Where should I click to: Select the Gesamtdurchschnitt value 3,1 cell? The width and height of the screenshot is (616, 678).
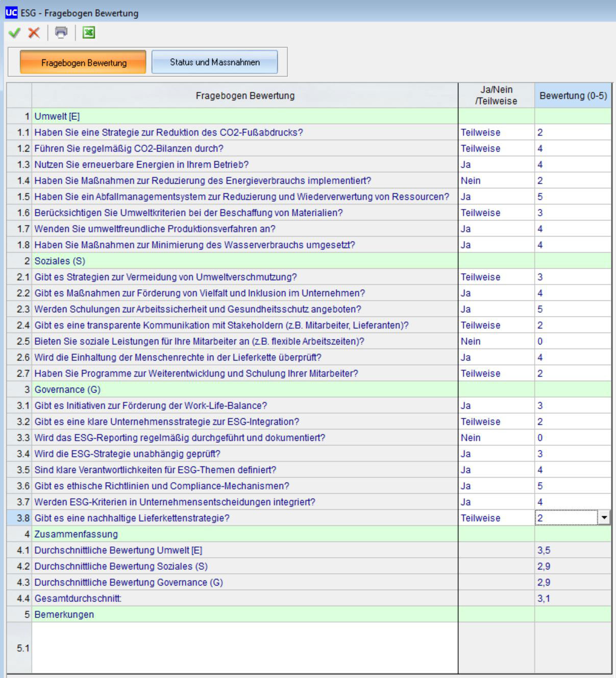pyautogui.click(x=573, y=598)
